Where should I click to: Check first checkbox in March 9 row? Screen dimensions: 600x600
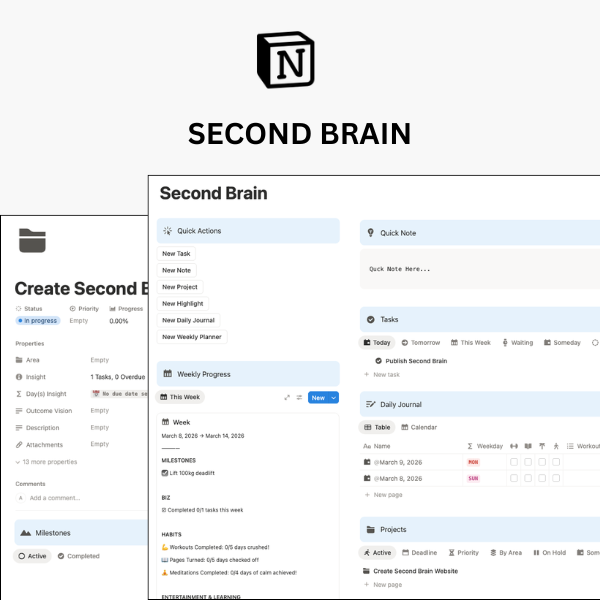(514, 462)
